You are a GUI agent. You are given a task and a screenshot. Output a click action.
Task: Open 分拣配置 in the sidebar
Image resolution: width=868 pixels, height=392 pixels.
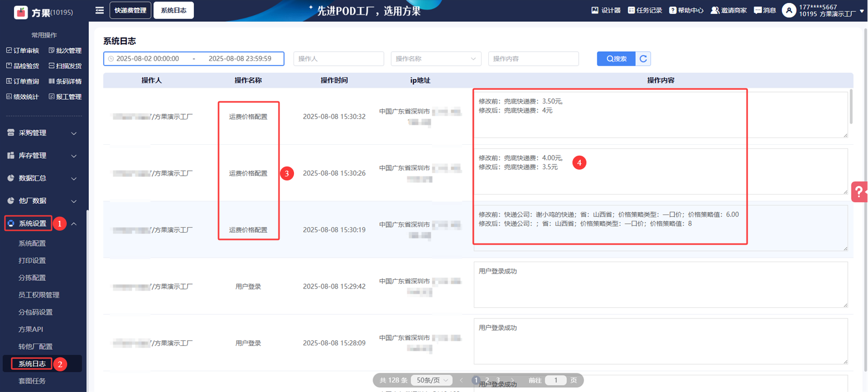click(x=32, y=278)
